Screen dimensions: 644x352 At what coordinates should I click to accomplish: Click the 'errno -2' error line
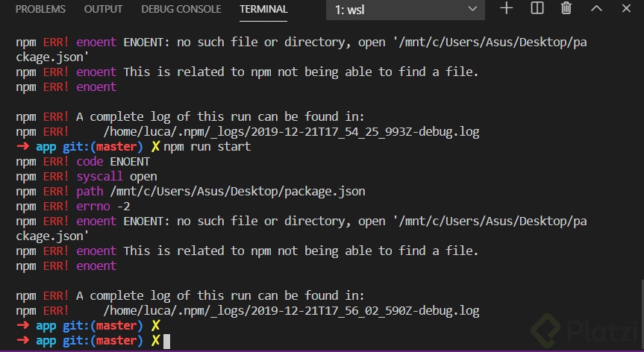pos(73,207)
